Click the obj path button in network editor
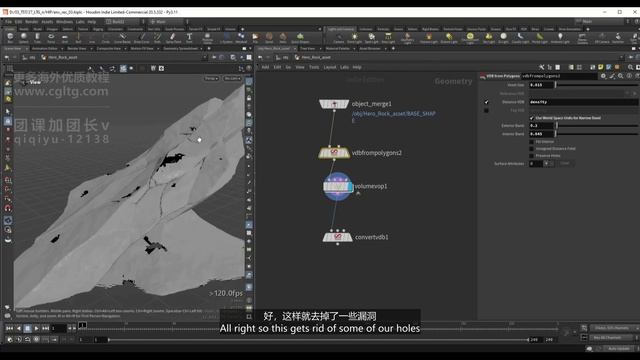Screen dimensions: 640x360 [x=282, y=58]
